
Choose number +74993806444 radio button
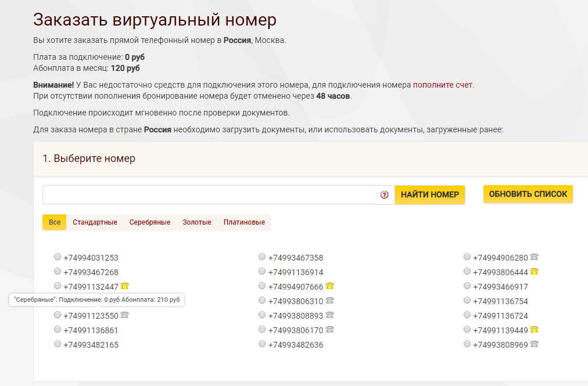tap(467, 271)
